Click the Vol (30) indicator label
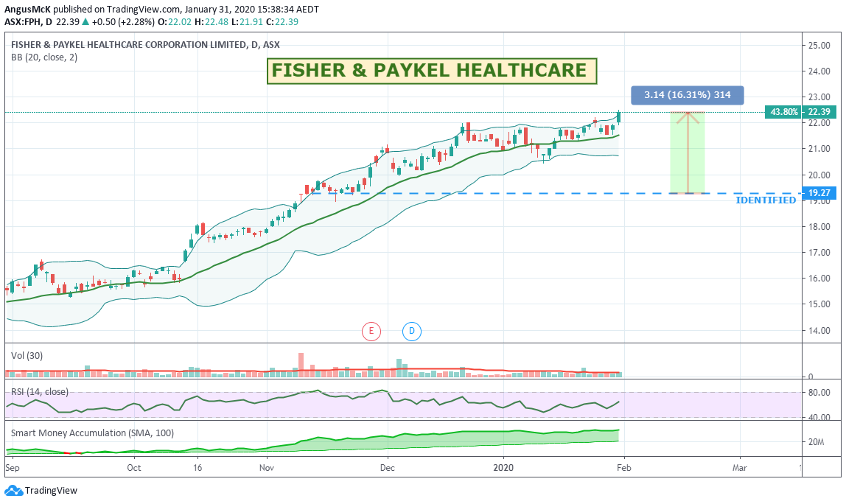The image size is (846, 504). tap(27, 356)
